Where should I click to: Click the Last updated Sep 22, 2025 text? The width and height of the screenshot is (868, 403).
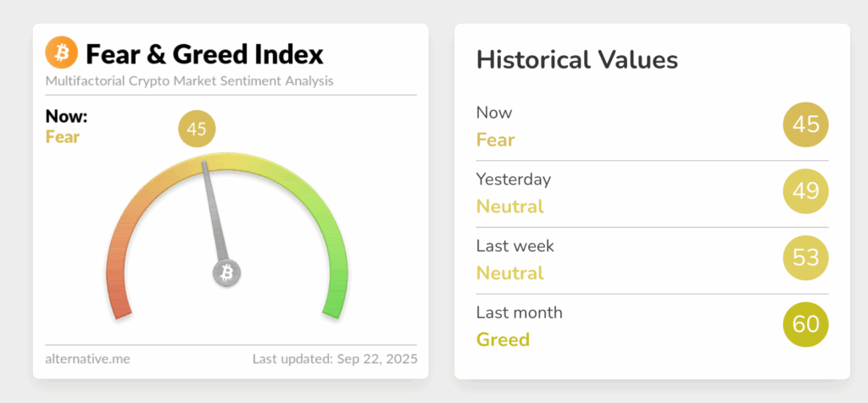(335, 359)
